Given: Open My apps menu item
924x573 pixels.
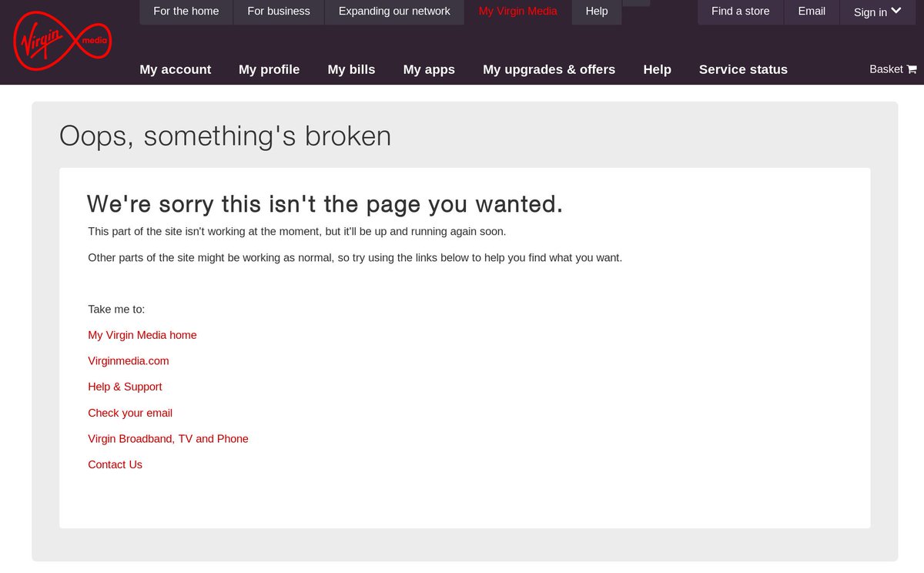Looking at the screenshot, I should coord(429,69).
